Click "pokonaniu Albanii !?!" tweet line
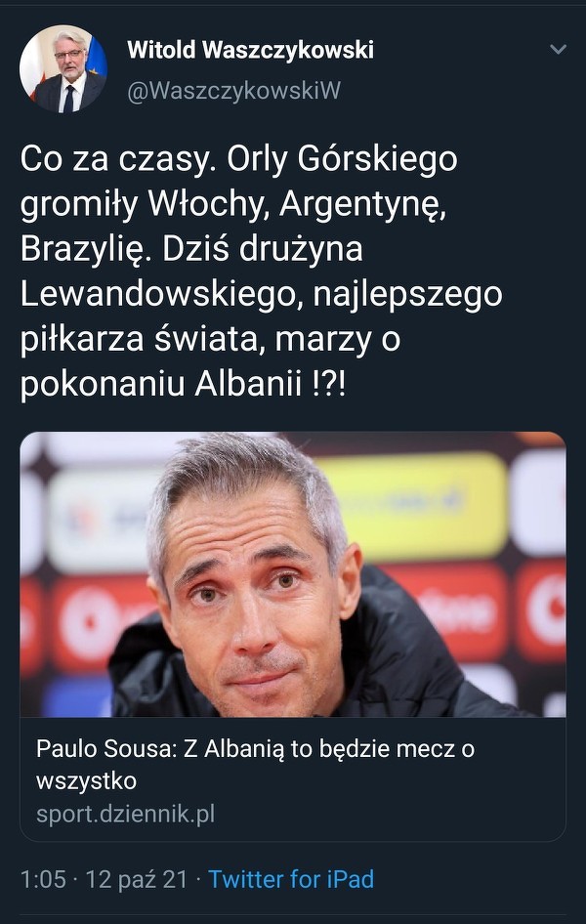Screen dimensions: 586x924 [184, 384]
